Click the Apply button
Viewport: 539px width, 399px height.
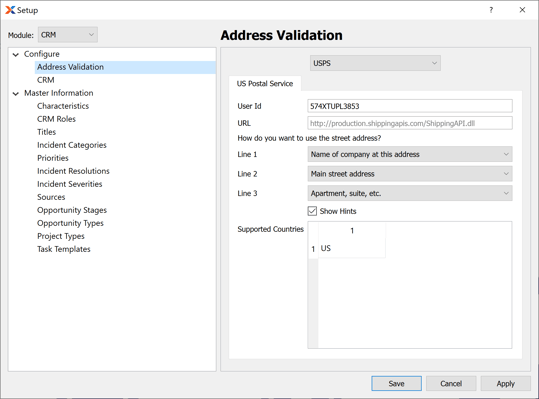(x=505, y=384)
